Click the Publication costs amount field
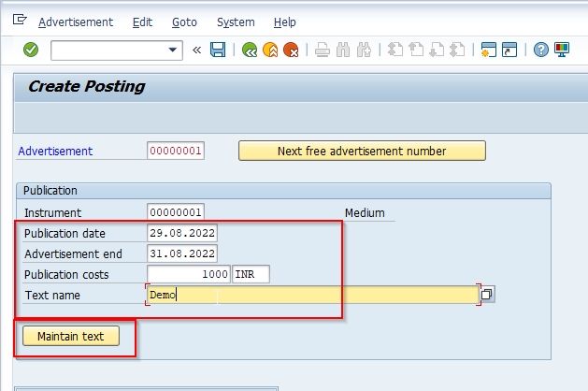Screen dimensions: 588x391 pyautogui.click(x=189, y=274)
